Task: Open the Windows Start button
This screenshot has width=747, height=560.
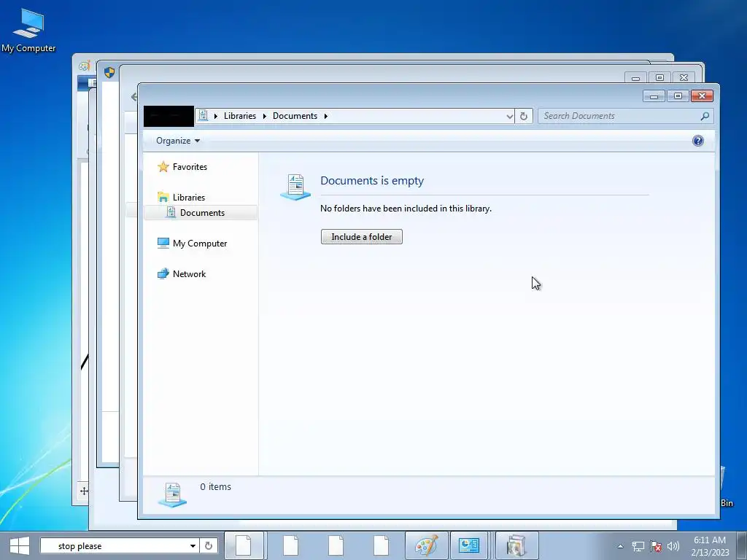Action: click(x=20, y=545)
